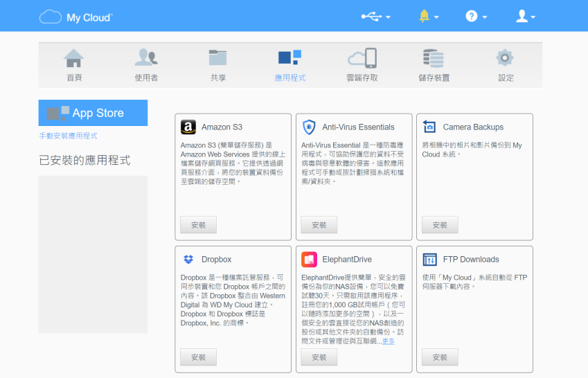Click the Camera Backups title text
Viewport: 588px width, 378px height.
473,127
